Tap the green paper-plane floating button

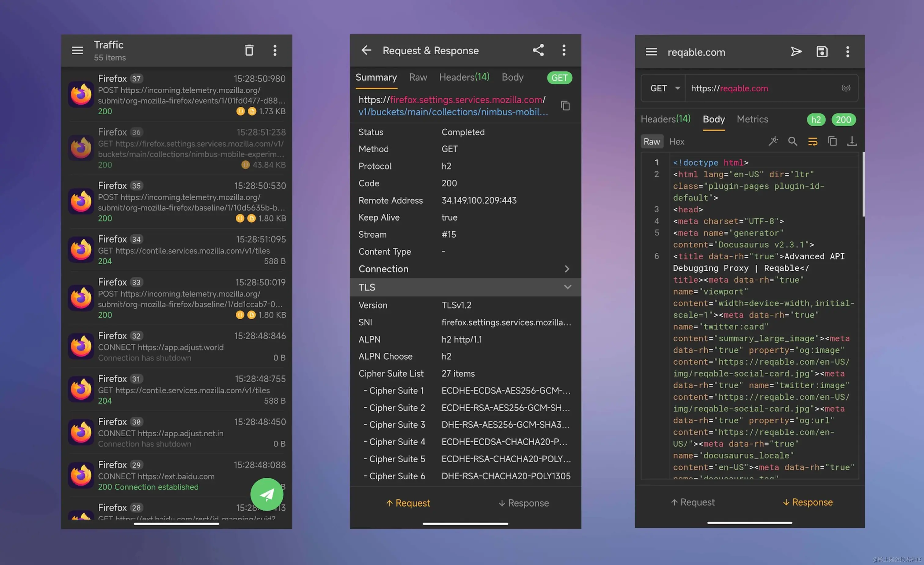click(x=267, y=494)
